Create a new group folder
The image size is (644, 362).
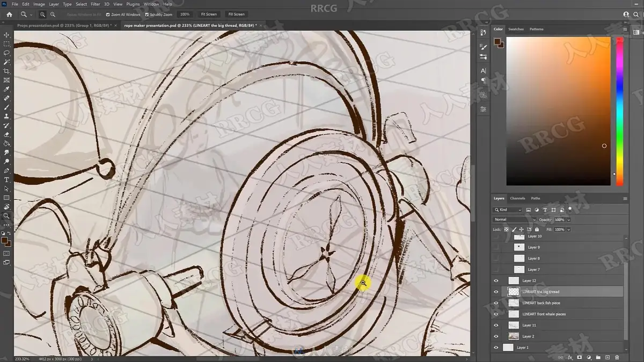pyautogui.click(x=598, y=357)
